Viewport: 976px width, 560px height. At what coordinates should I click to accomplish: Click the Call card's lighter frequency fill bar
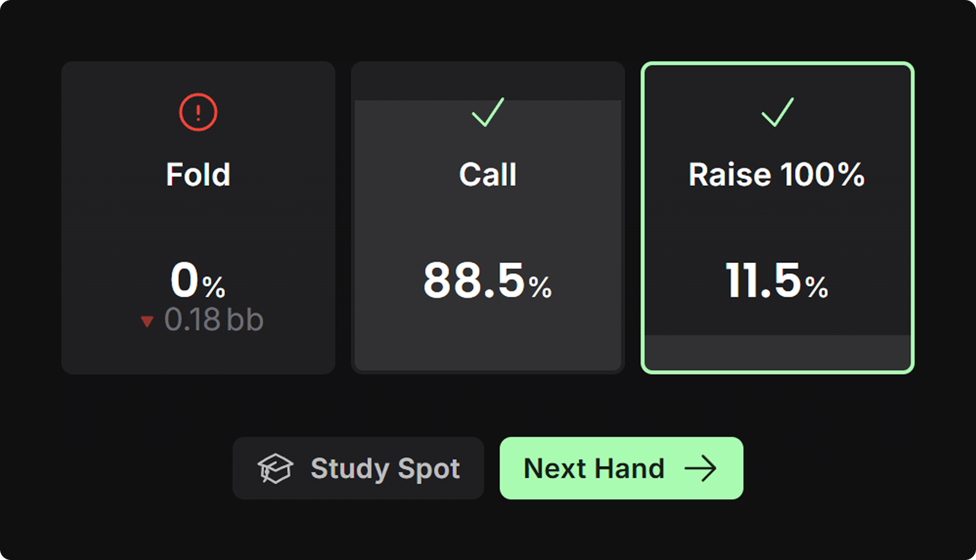tap(487, 235)
